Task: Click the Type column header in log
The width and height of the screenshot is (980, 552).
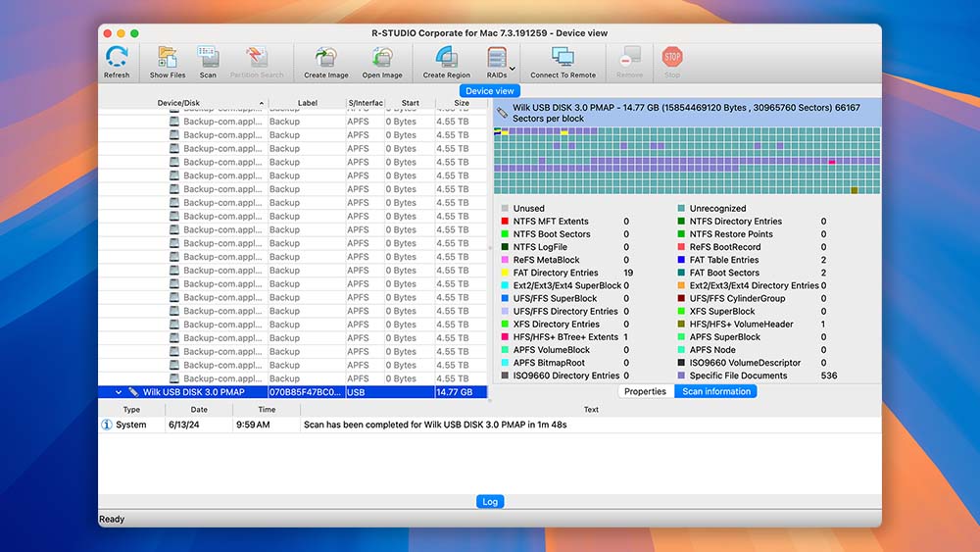Action: (x=131, y=410)
